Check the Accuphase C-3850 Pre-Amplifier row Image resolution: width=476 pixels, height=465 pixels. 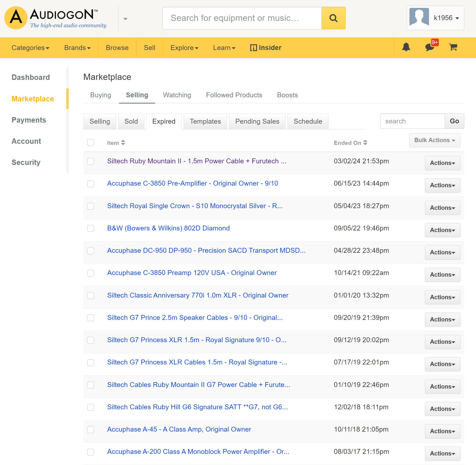tap(90, 184)
